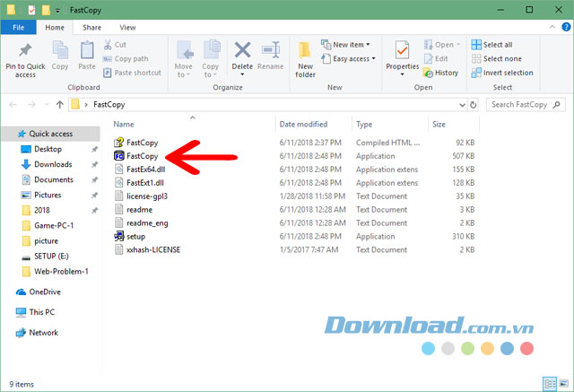Image resolution: width=574 pixels, height=392 pixels.
Task: Switch to the Share ribbon tab
Action: tap(92, 28)
